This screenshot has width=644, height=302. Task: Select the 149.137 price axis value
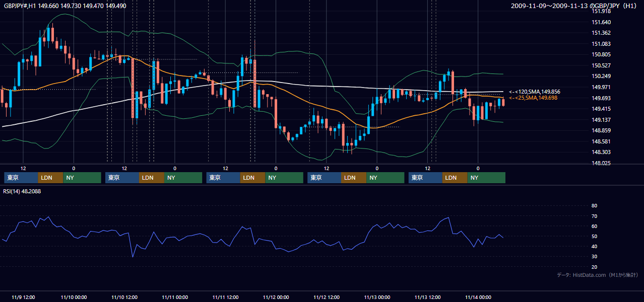pos(601,120)
